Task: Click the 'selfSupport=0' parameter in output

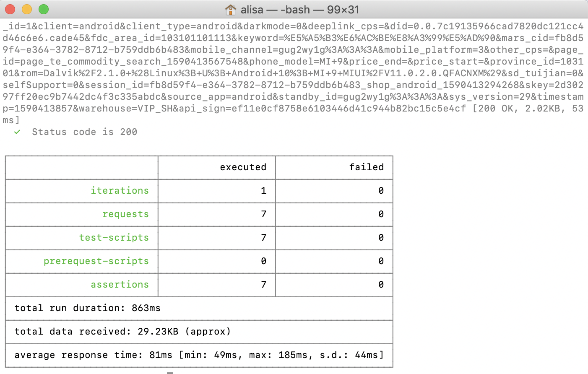Action: click(41, 85)
